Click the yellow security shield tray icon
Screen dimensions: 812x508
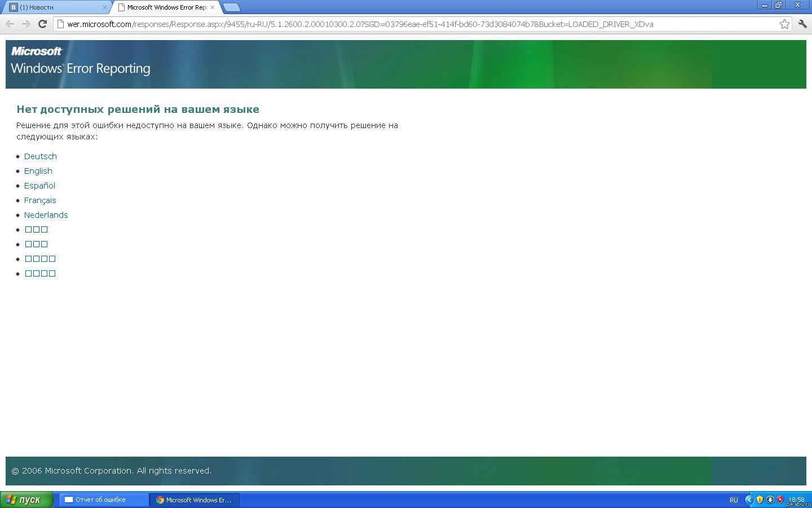coord(760,500)
